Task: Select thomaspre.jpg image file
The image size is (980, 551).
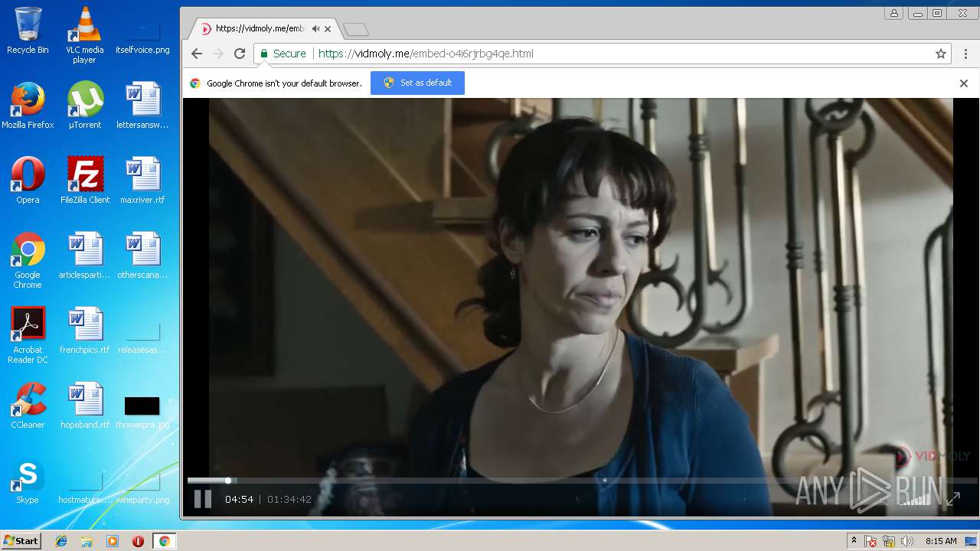Action: (142, 412)
